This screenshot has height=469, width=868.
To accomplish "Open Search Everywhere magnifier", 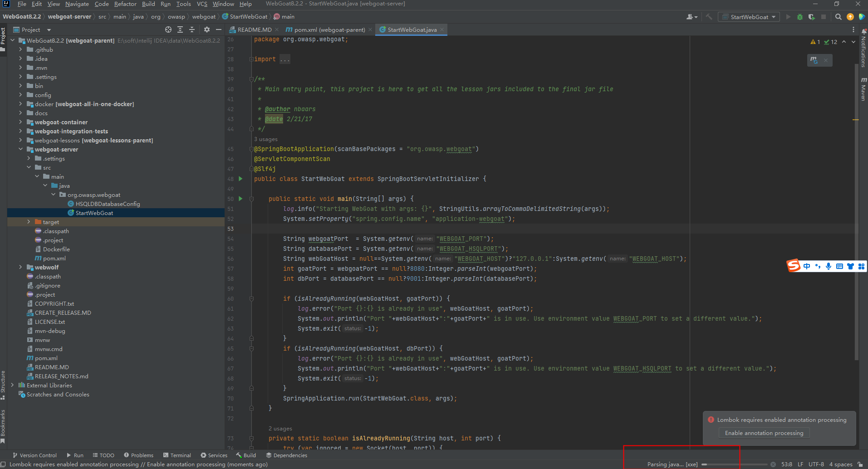I will pyautogui.click(x=839, y=17).
